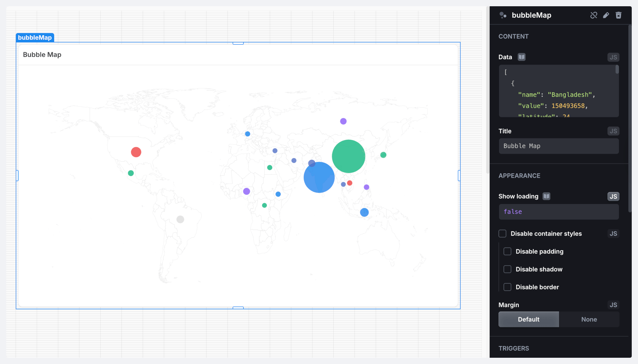Screen dimensions: 638x364
Task: Click the unlink icon in bubbleMap header
Action: pos(593,15)
